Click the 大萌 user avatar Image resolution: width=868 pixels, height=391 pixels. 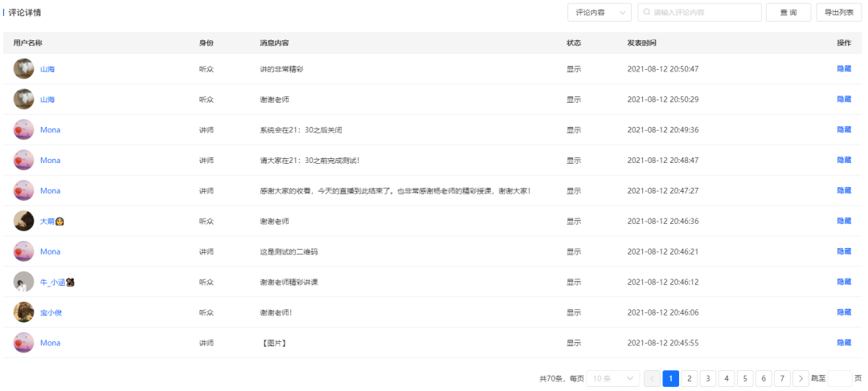(x=23, y=221)
